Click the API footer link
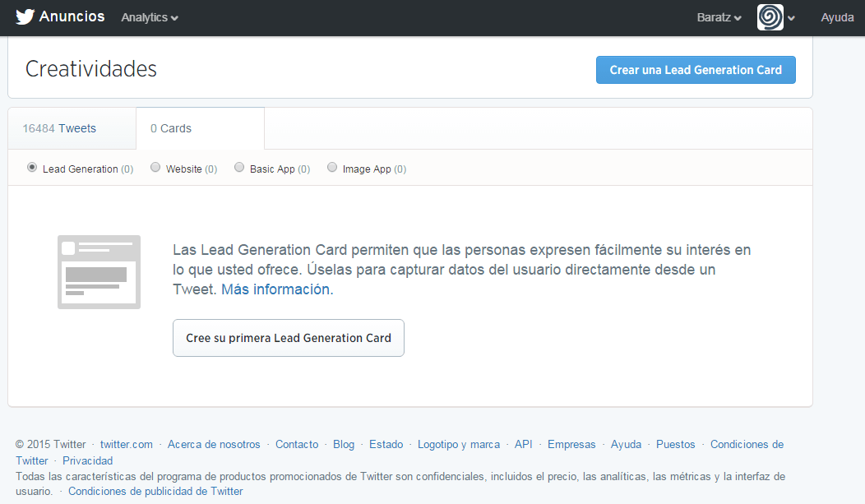 524,445
